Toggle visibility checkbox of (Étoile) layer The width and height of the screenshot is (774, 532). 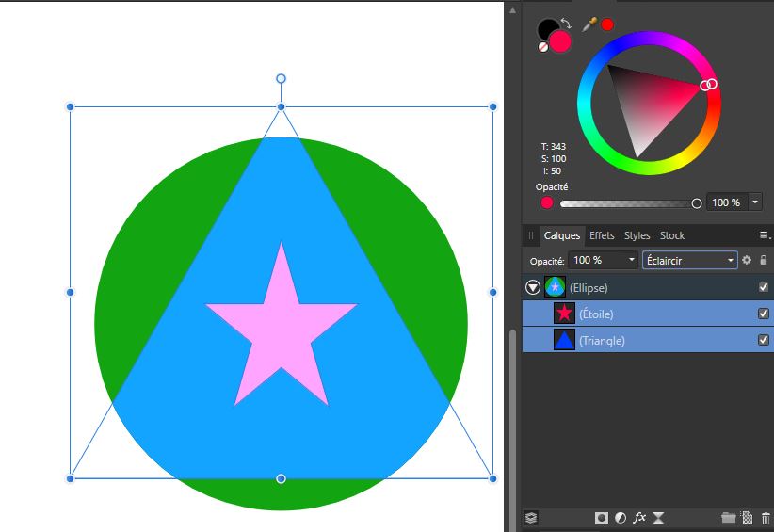(763, 314)
